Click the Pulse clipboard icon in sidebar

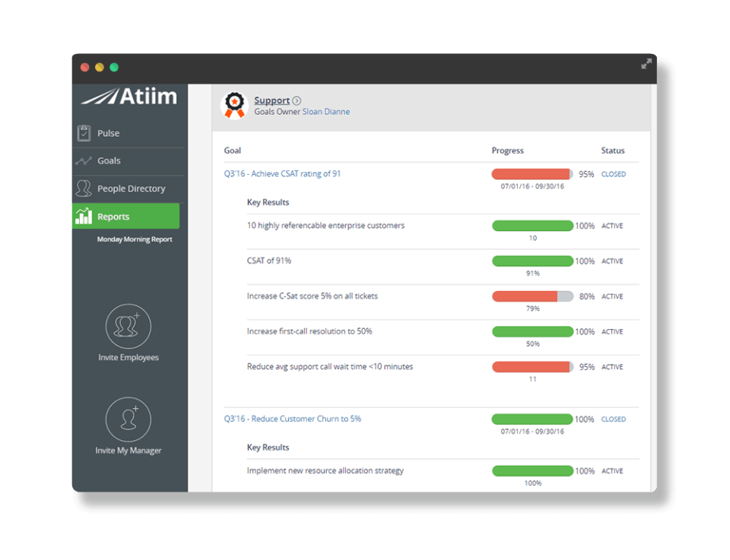point(84,133)
